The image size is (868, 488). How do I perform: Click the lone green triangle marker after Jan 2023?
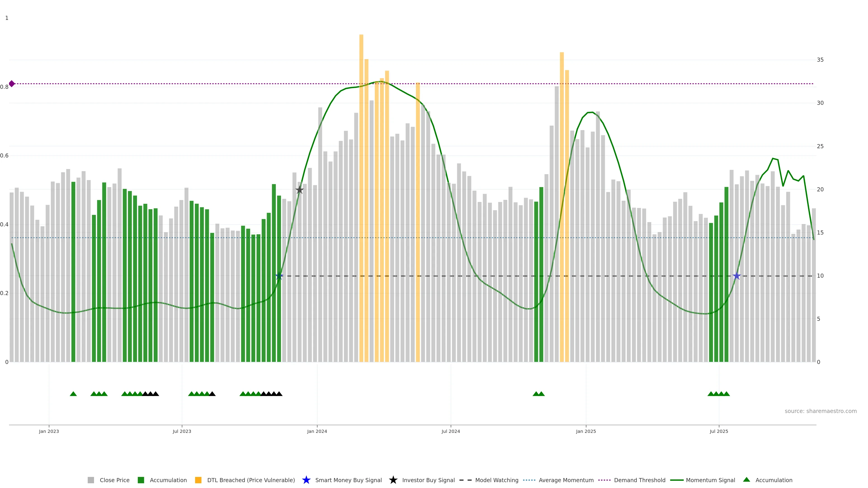point(73,394)
